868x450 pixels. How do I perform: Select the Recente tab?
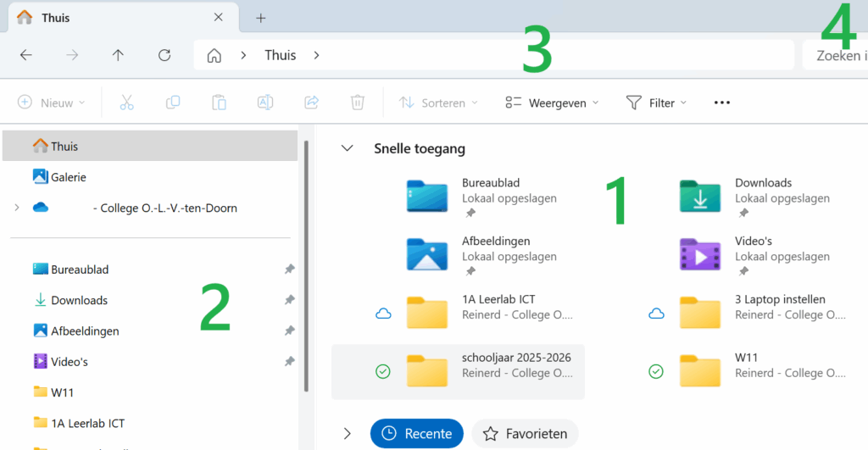pos(417,433)
